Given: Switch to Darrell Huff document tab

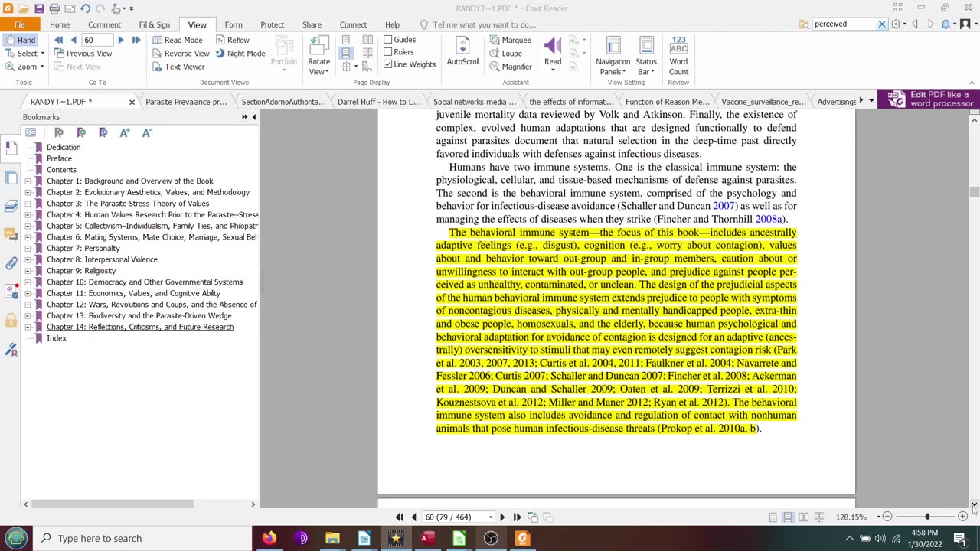Looking at the screenshot, I should (x=379, y=102).
